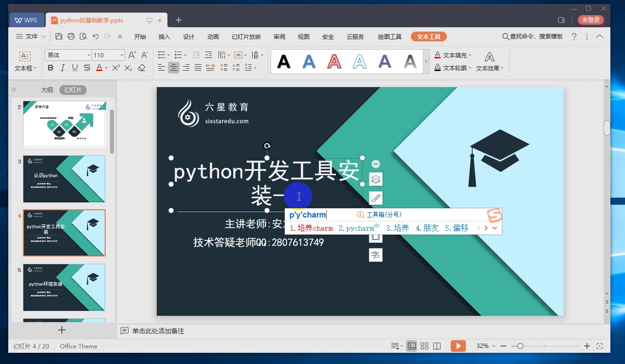The height and width of the screenshot is (364, 625).
Task: Click the clear formatting eraser icon
Action: (141, 68)
